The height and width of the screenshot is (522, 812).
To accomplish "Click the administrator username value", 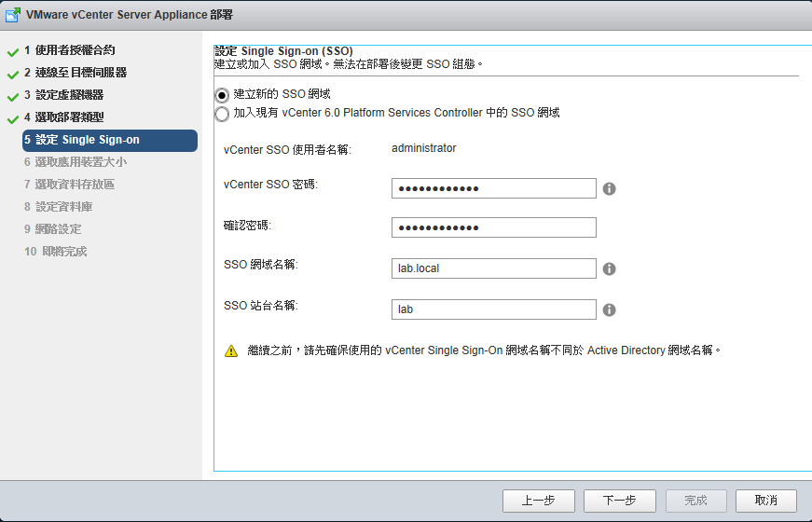I will coord(423,148).
